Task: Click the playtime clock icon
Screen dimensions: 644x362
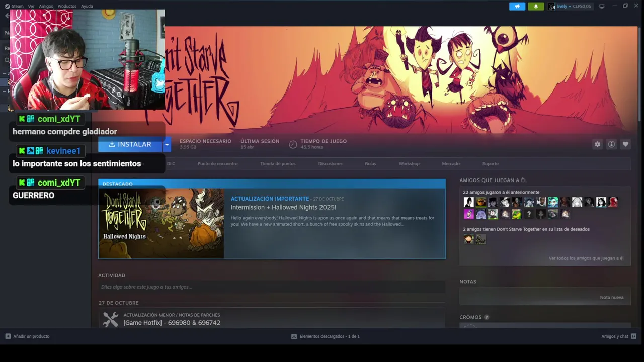Action: click(293, 144)
